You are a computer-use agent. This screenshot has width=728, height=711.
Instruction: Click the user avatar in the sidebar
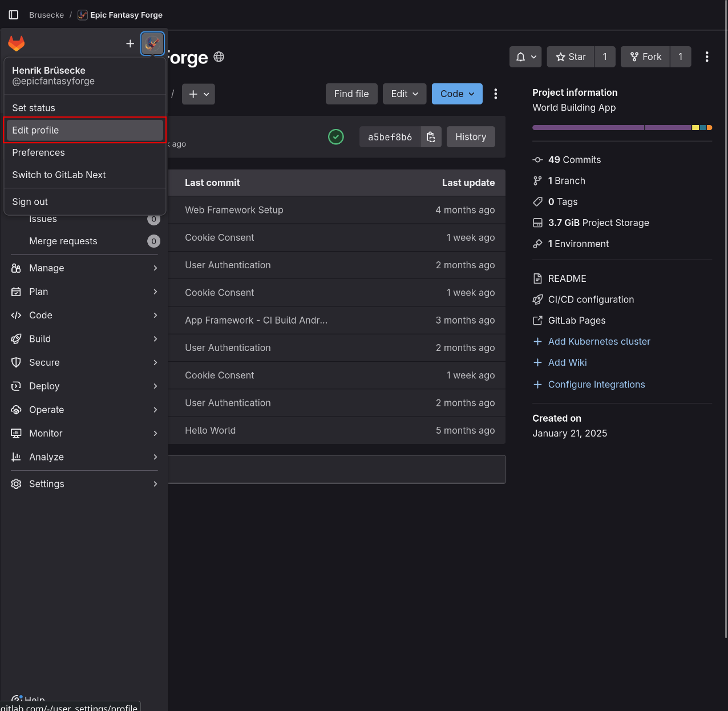pyautogui.click(x=152, y=43)
